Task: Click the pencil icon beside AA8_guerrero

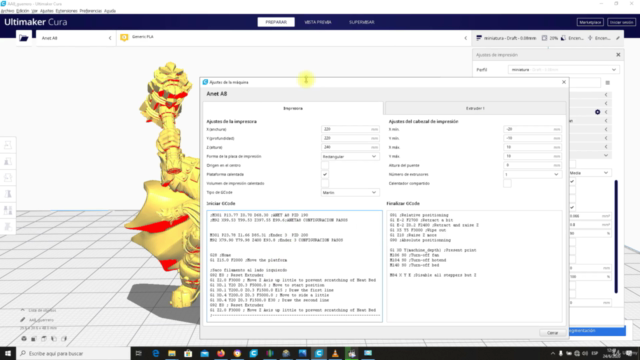Action: 23,320
